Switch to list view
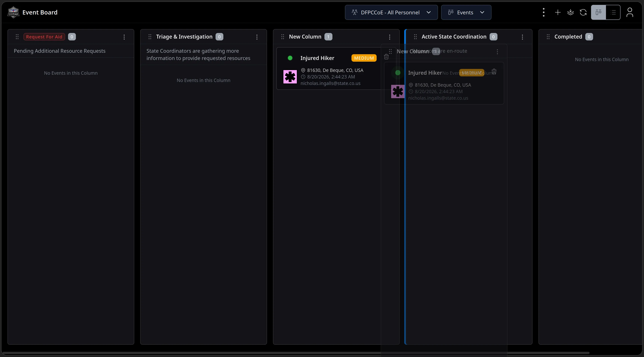The height and width of the screenshot is (357, 644). [x=613, y=12]
